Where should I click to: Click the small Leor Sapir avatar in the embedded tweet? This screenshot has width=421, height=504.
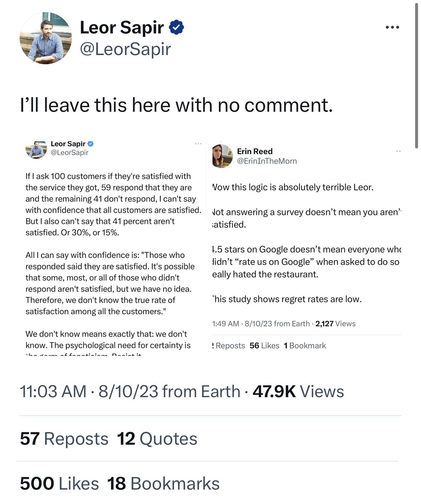[36, 150]
